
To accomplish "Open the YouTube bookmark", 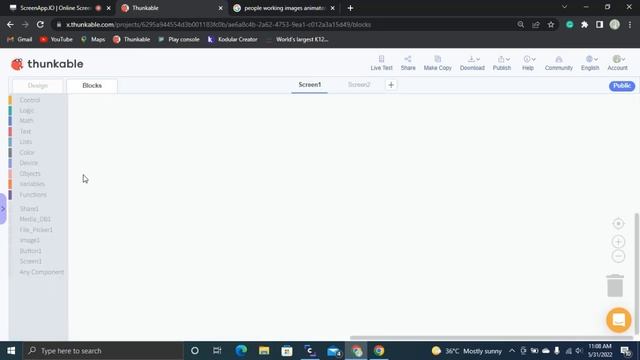I will pos(56,40).
